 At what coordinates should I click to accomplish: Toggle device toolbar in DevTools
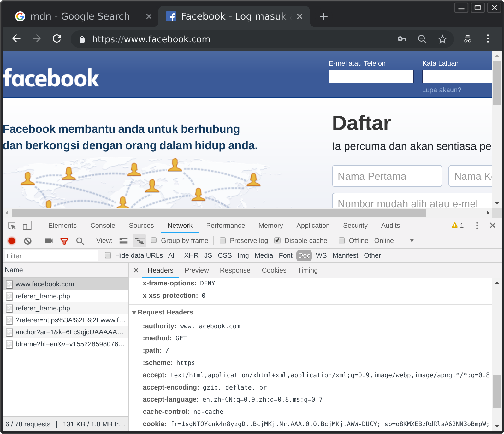pos(27,226)
